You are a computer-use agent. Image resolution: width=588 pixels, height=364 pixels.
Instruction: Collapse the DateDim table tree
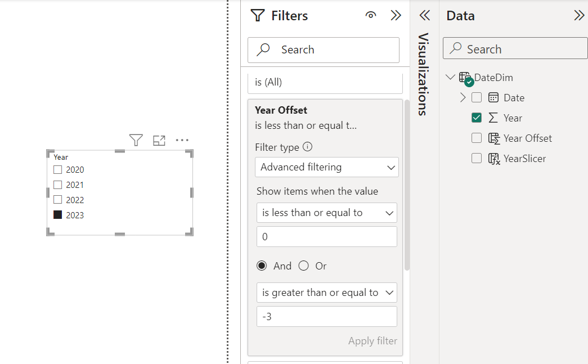point(450,77)
